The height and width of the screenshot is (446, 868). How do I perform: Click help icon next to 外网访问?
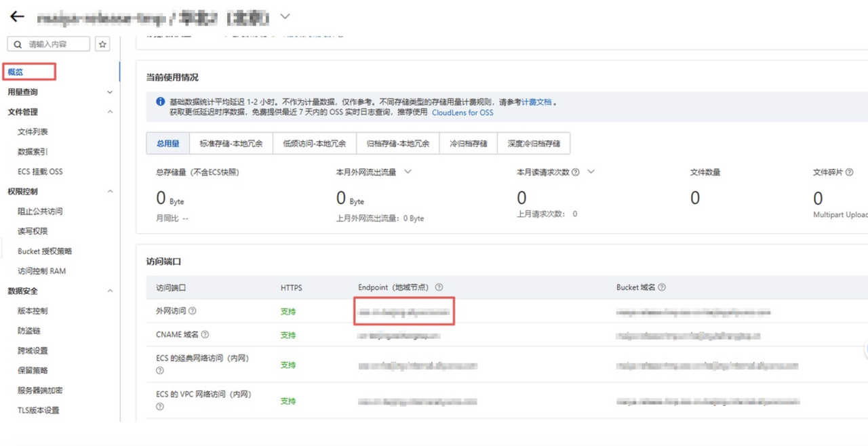coord(193,311)
